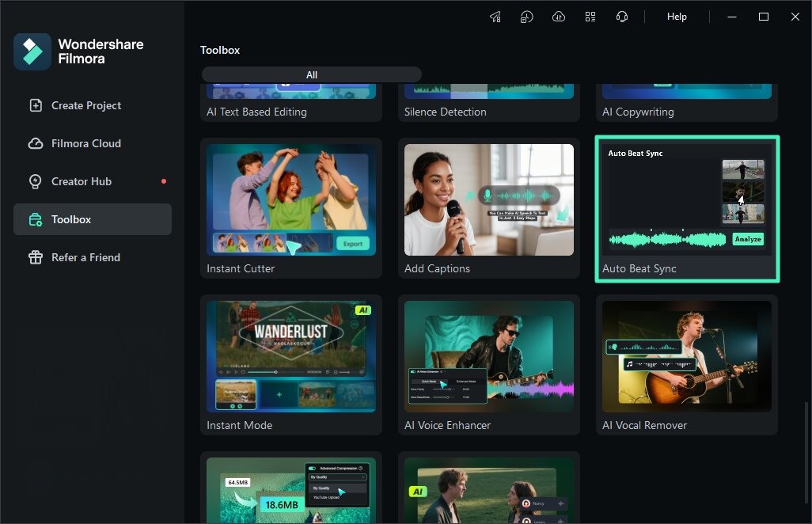Viewport: 812px width, 524px height.
Task: Click the Instant Mode label text
Action: [x=239, y=425]
